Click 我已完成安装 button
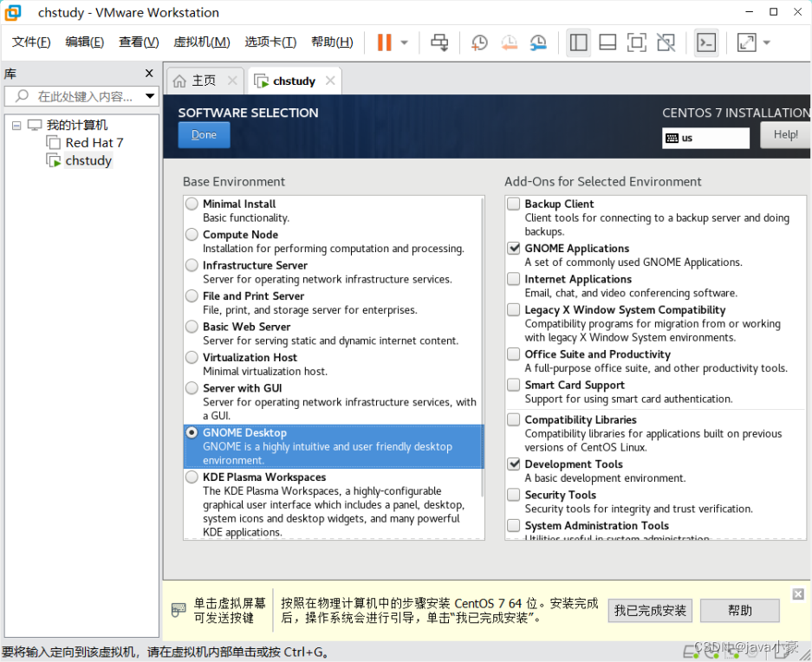Screen dimensions: 812x662 [650, 611]
